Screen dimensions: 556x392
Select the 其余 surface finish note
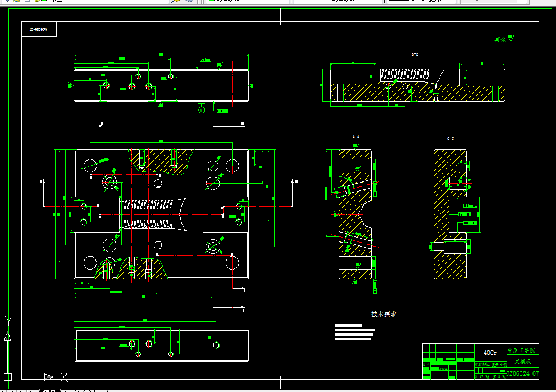pyautogui.click(x=504, y=39)
